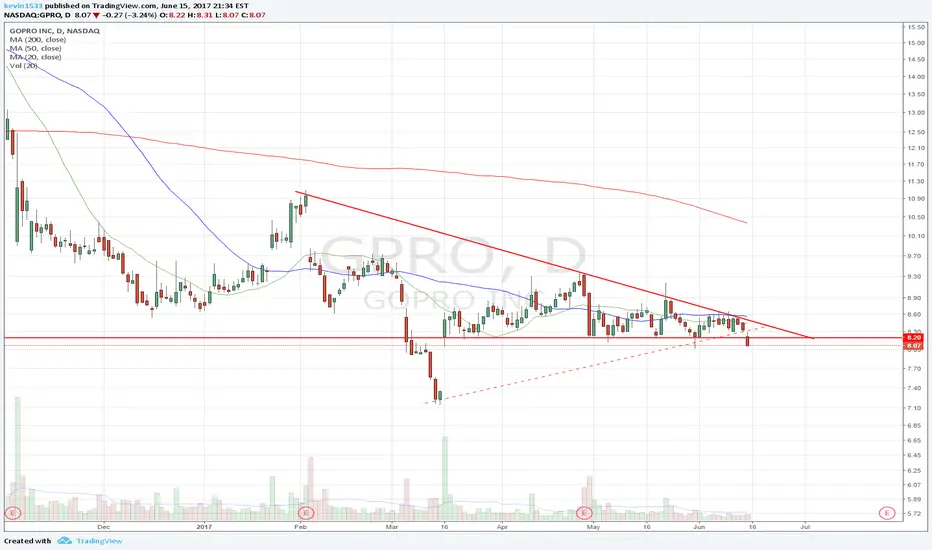Click the earnings E marker below Feb
This screenshot has width=932, height=550.
click(305, 513)
